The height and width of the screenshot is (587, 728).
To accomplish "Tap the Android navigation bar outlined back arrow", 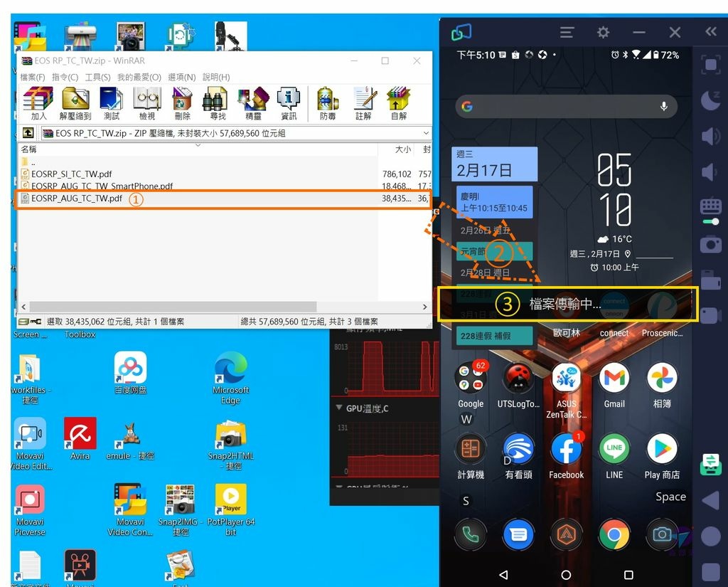I will (504, 575).
